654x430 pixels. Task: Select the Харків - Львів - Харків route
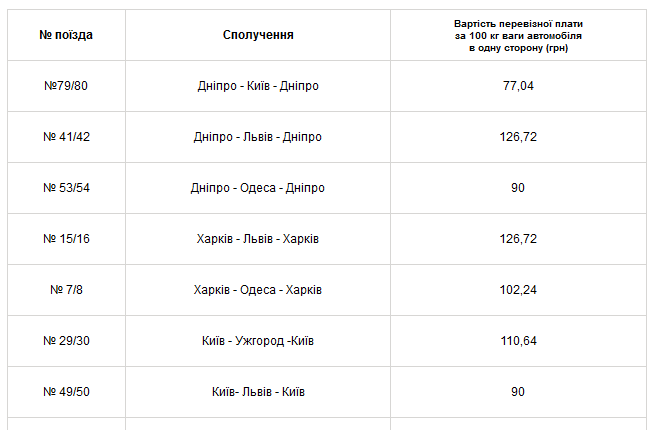pyautogui.click(x=258, y=239)
